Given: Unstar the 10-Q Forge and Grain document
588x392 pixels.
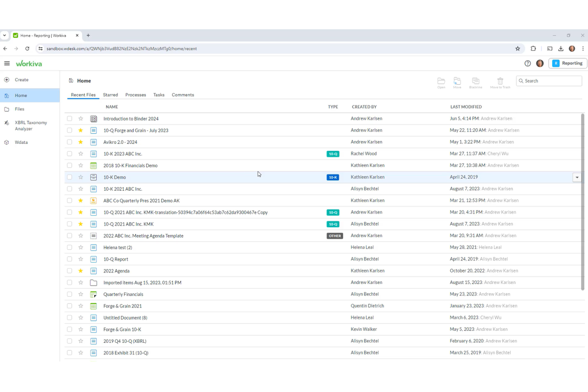Looking at the screenshot, I should pos(80,130).
